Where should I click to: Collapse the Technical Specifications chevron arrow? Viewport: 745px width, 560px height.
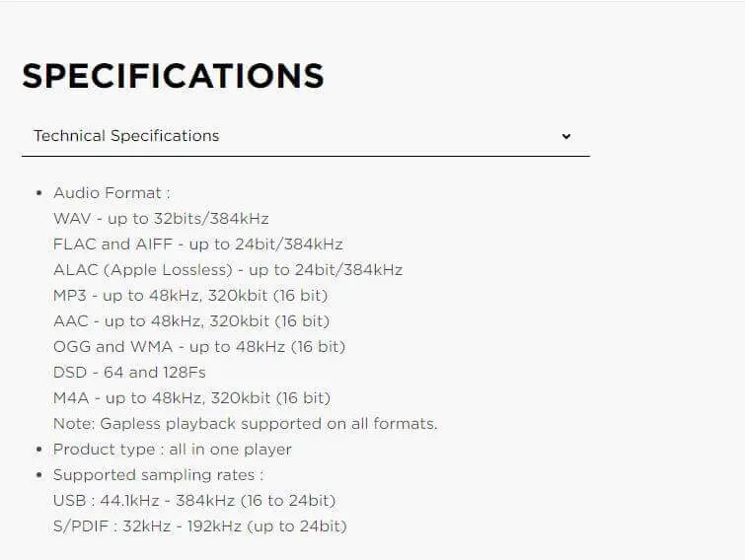(x=565, y=136)
